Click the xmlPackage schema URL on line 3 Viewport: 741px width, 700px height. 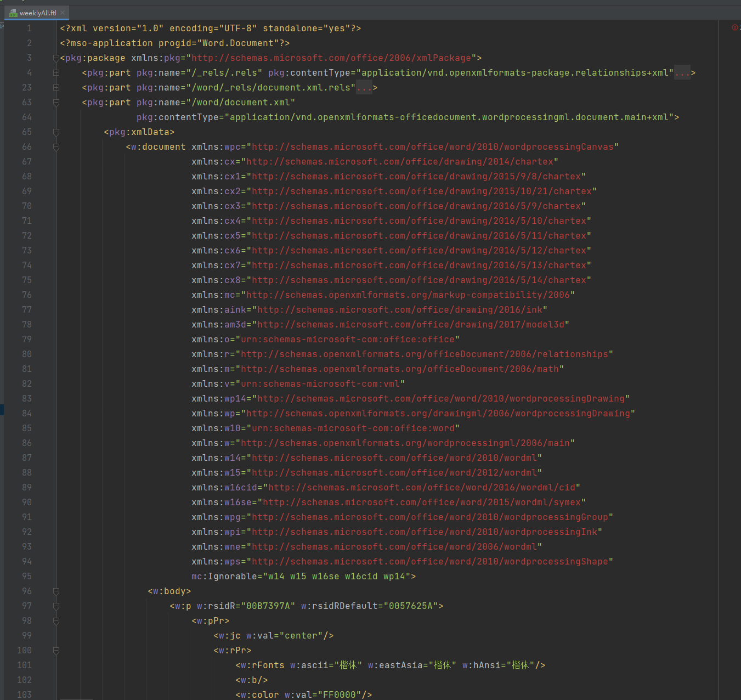[331, 58]
